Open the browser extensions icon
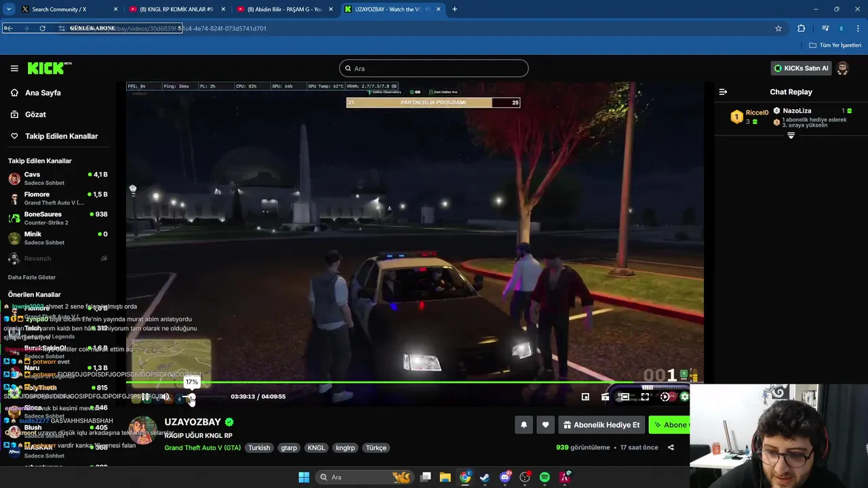This screenshot has height=488, width=868. [801, 28]
